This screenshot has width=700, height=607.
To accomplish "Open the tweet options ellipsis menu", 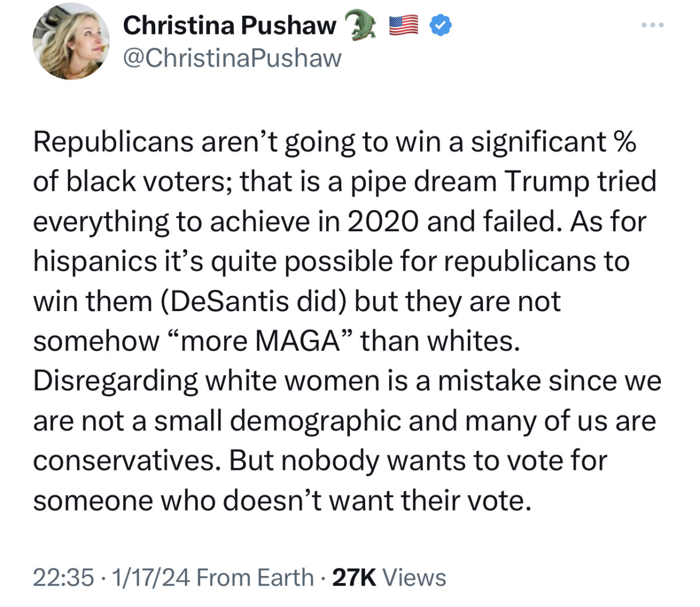I will (x=653, y=25).
